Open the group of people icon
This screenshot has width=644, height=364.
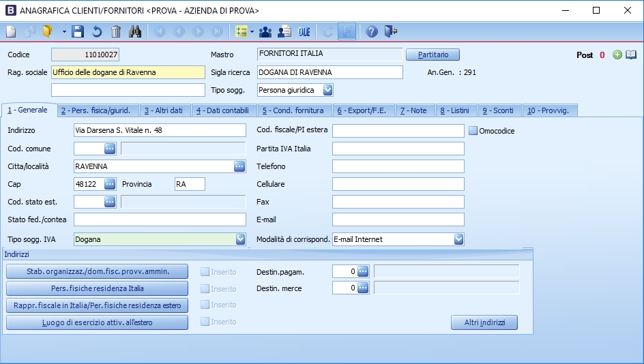265,31
